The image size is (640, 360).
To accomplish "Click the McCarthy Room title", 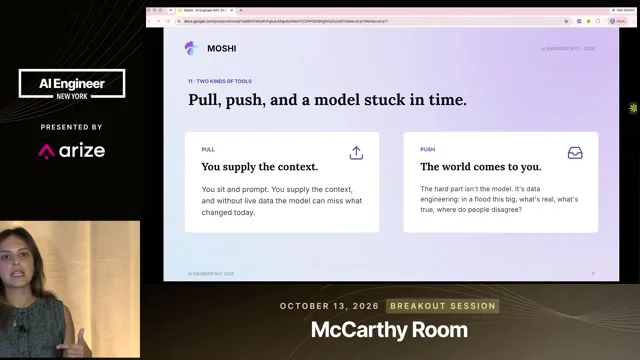I will click(x=389, y=330).
